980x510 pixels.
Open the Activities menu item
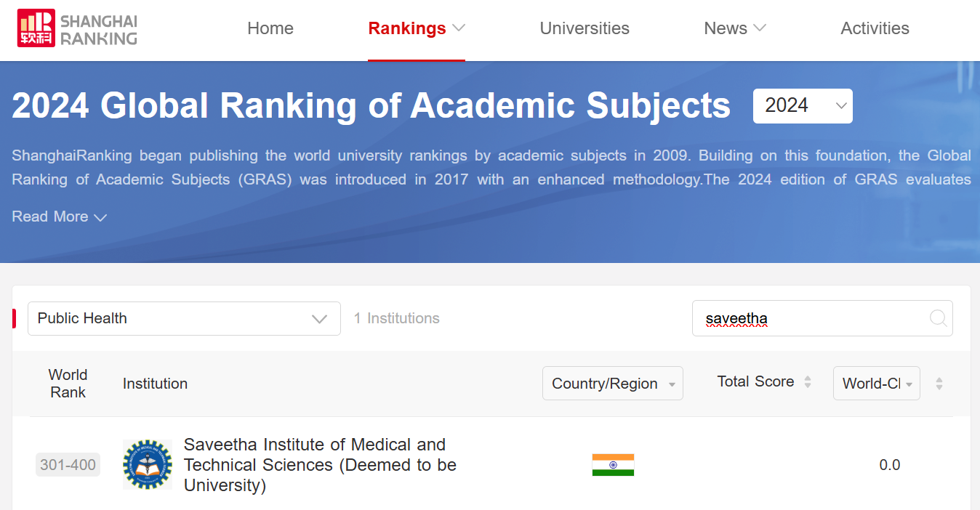pos(875,28)
